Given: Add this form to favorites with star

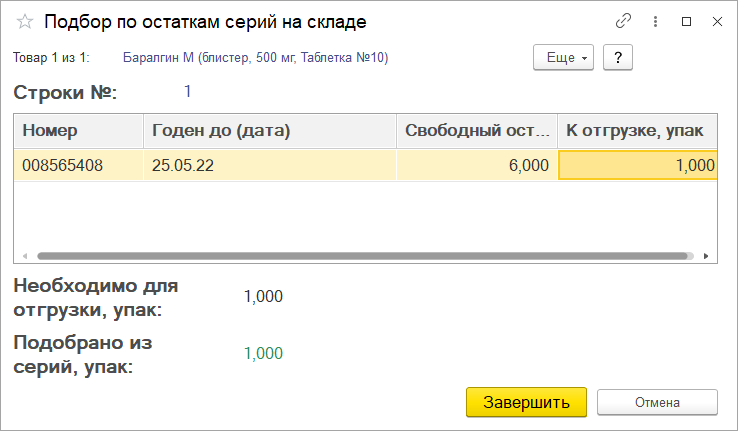Looking at the screenshot, I should [24, 22].
